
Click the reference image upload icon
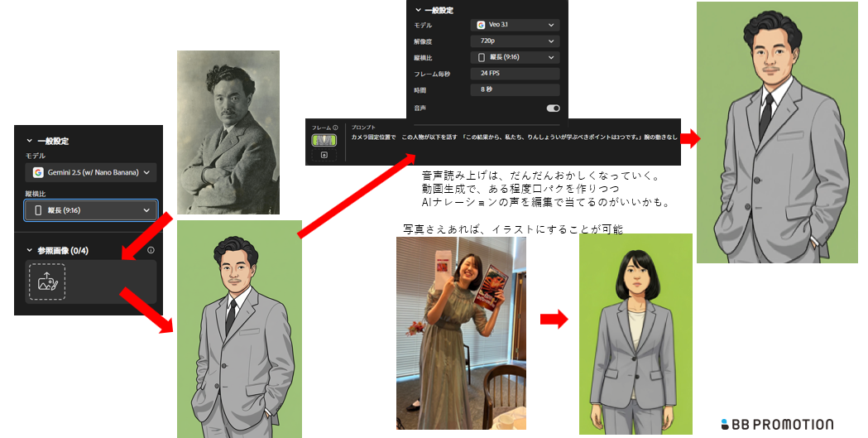(x=46, y=282)
